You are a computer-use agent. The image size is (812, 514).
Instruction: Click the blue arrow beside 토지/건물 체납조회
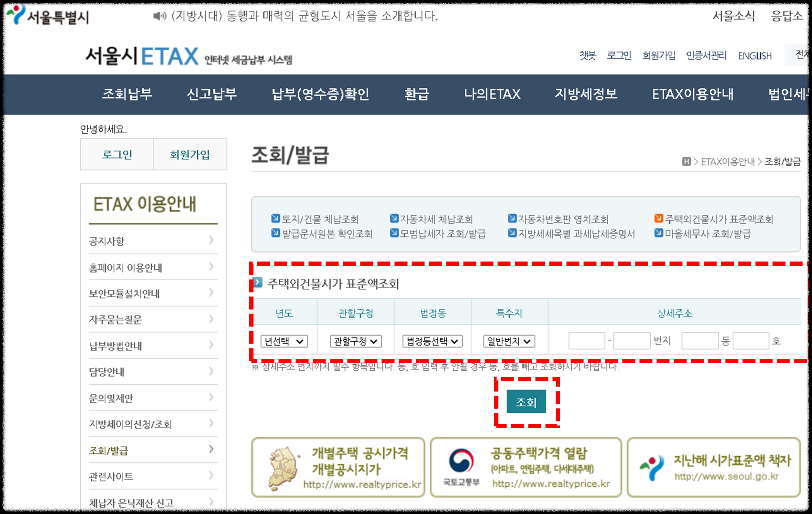pos(275,219)
